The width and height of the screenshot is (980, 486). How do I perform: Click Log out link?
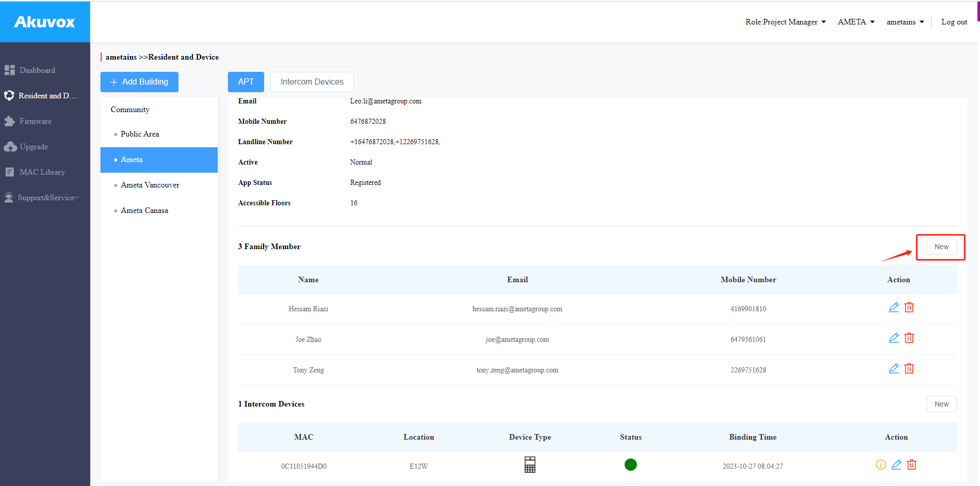[x=954, y=22]
